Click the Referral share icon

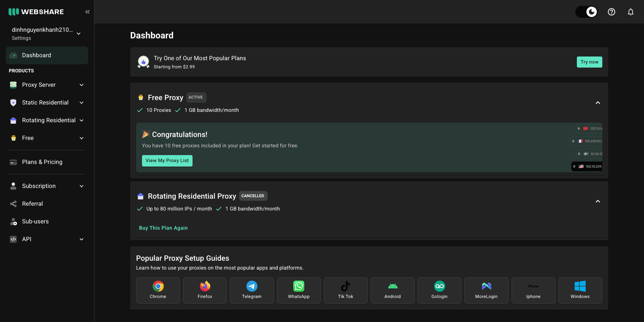[x=13, y=204]
